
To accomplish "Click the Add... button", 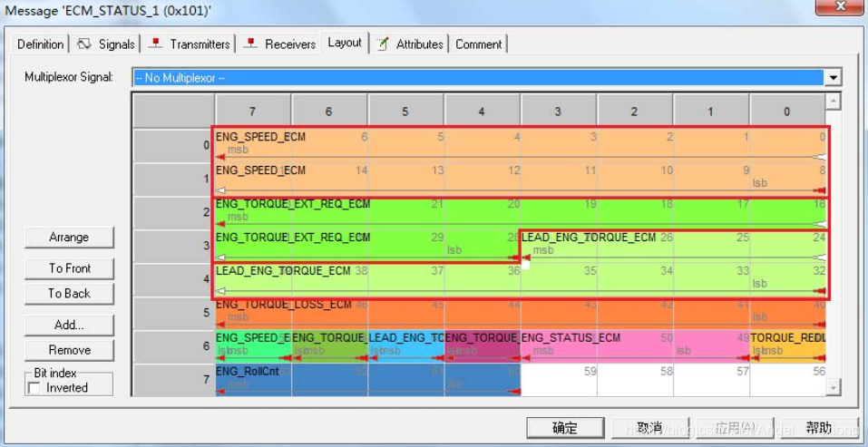I will (69, 326).
